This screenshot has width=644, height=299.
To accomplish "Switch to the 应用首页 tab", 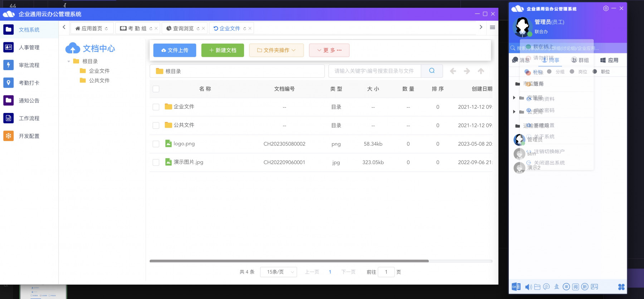I will click(92, 28).
